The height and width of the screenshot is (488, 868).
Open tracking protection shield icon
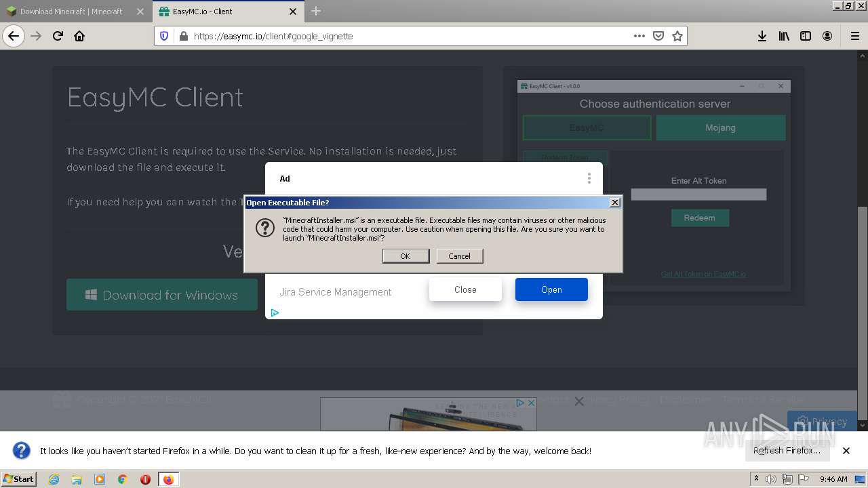pyautogui.click(x=163, y=36)
